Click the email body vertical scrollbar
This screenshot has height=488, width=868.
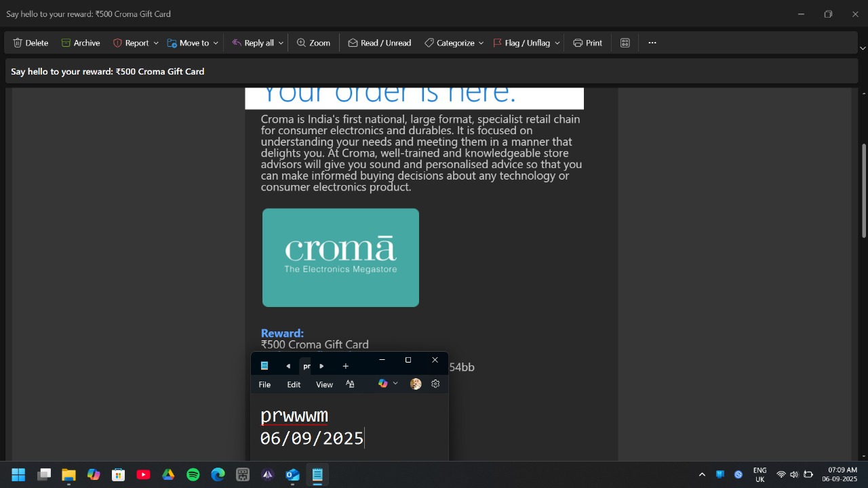click(863, 190)
